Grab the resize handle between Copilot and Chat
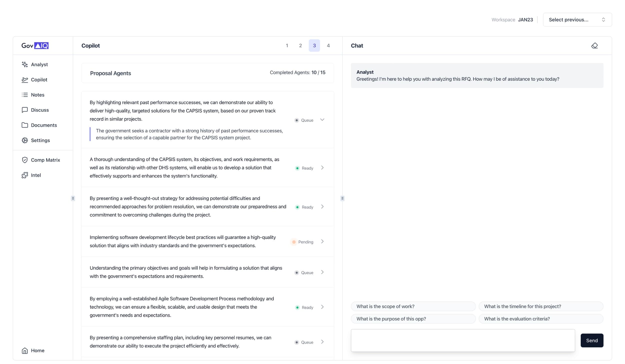Viewport: 625px width, 364px height. tap(342, 198)
